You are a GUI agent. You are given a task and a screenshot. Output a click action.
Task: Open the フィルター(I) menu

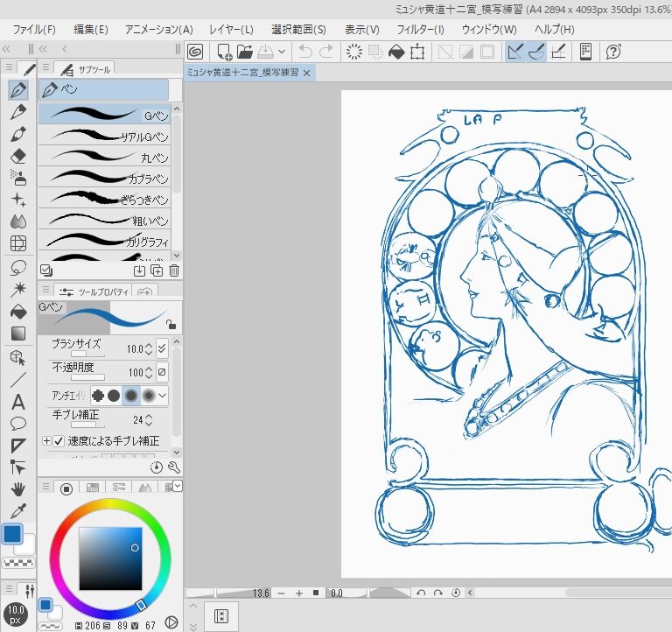(420, 29)
